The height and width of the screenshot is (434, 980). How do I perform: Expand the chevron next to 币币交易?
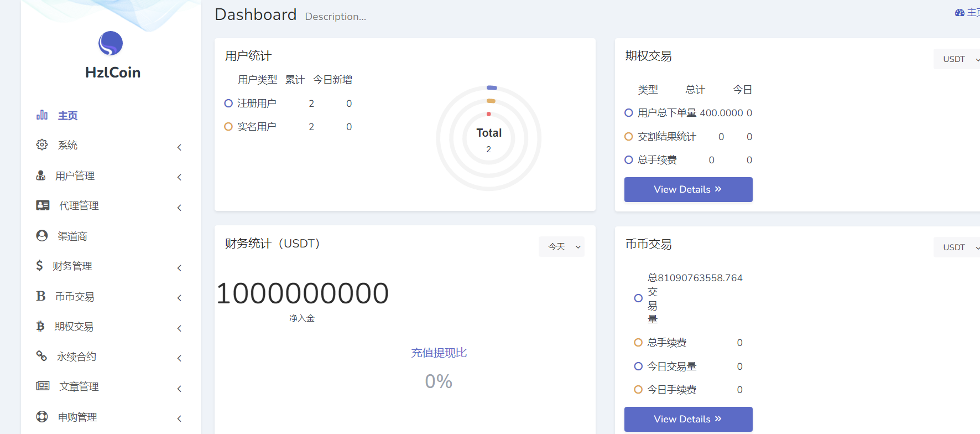click(179, 298)
